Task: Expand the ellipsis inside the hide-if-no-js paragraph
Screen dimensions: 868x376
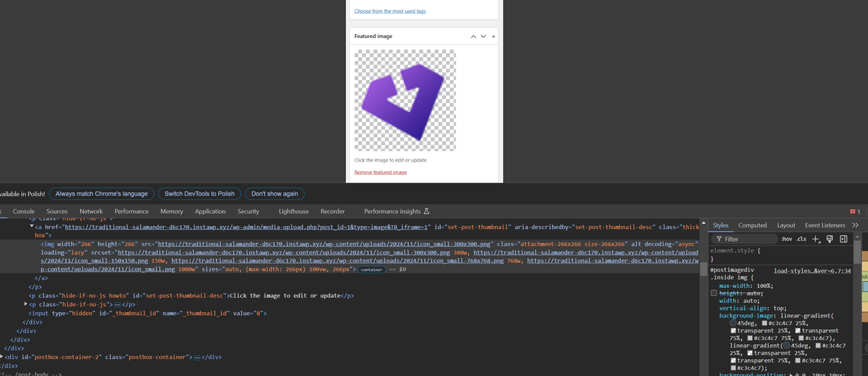Action: [x=117, y=305]
